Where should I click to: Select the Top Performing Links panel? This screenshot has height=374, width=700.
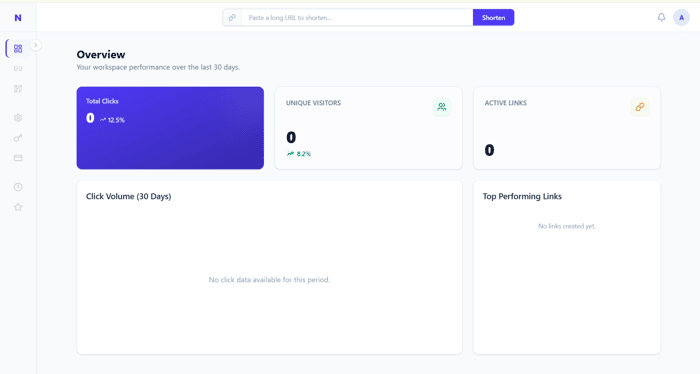(x=567, y=267)
